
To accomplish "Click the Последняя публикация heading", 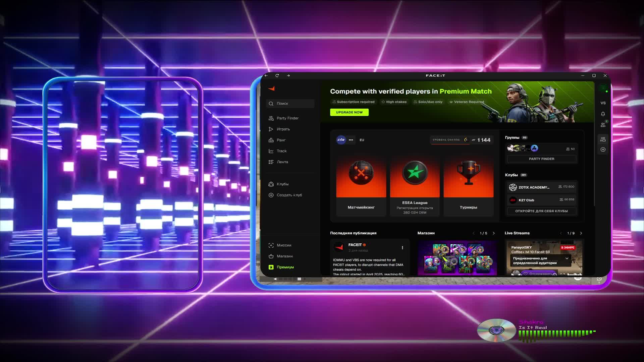I will [x=353, y=233].
